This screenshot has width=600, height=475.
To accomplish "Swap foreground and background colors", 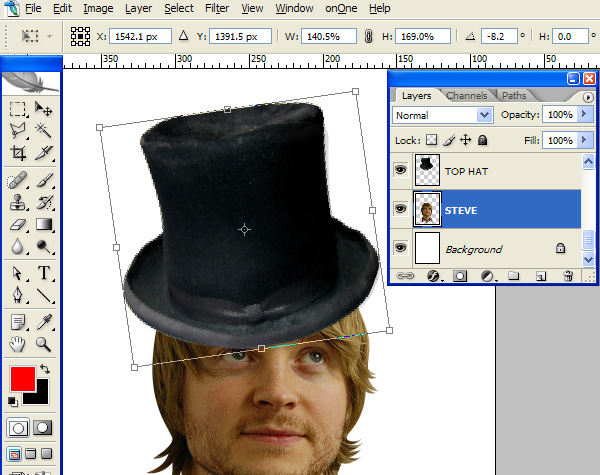I will 45,369.
